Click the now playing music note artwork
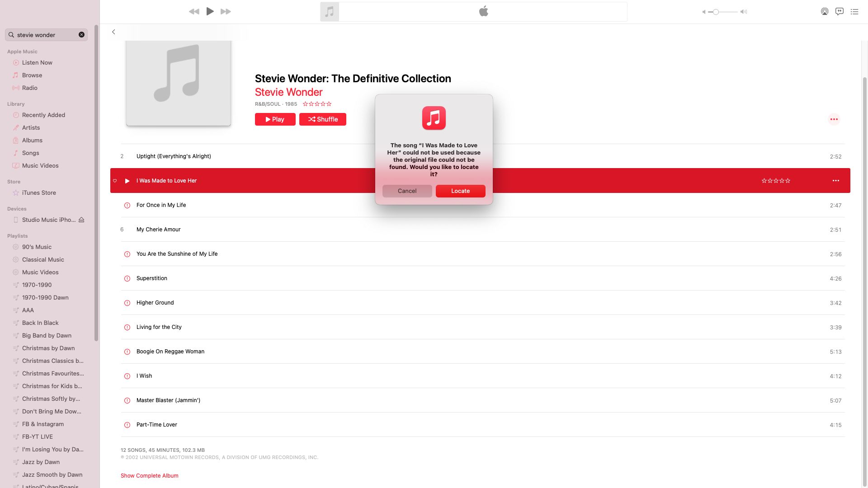868x488 pixels. [330, 12]
